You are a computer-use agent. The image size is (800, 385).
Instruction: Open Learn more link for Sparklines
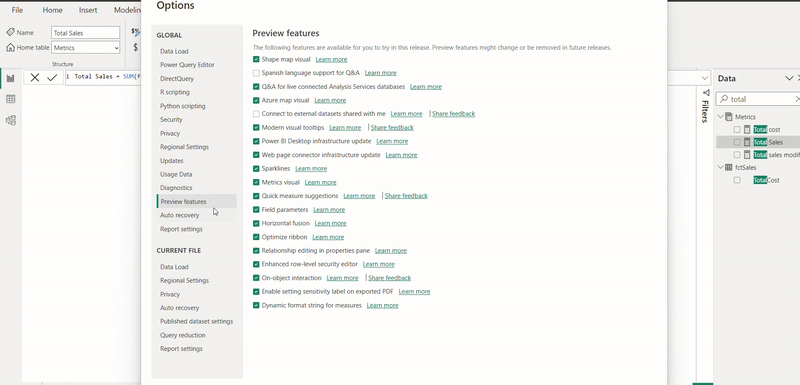click(x=311, y=168)
